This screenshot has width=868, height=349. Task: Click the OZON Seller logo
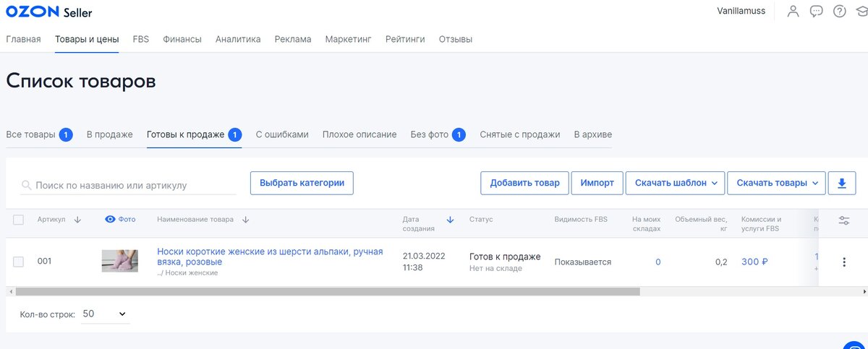pos(49,12)
